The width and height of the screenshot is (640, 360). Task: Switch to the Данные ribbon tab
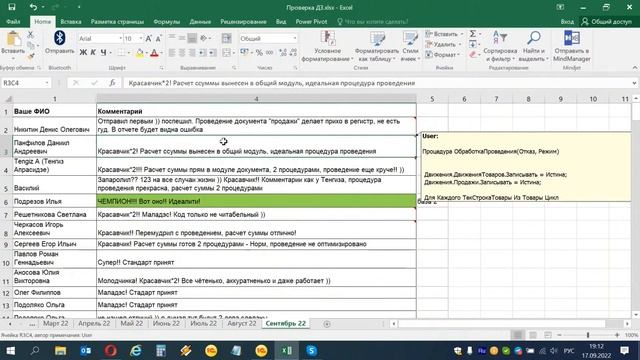click(x=200, y=22)
